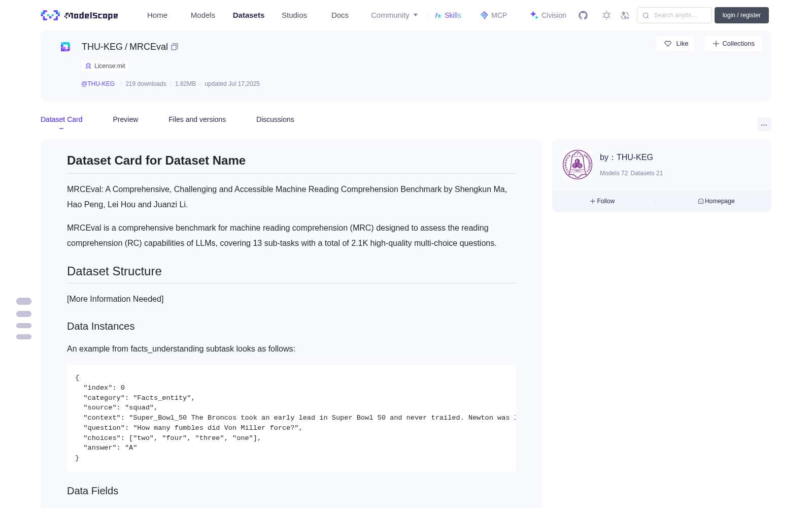Follow the THU-KEG organization
Image resolution: width=812 pixels, height=508 pixels.
click(602, 201)
